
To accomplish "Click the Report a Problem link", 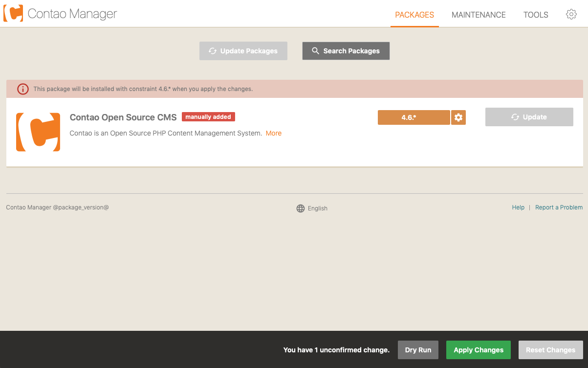I will pos(559,207).
